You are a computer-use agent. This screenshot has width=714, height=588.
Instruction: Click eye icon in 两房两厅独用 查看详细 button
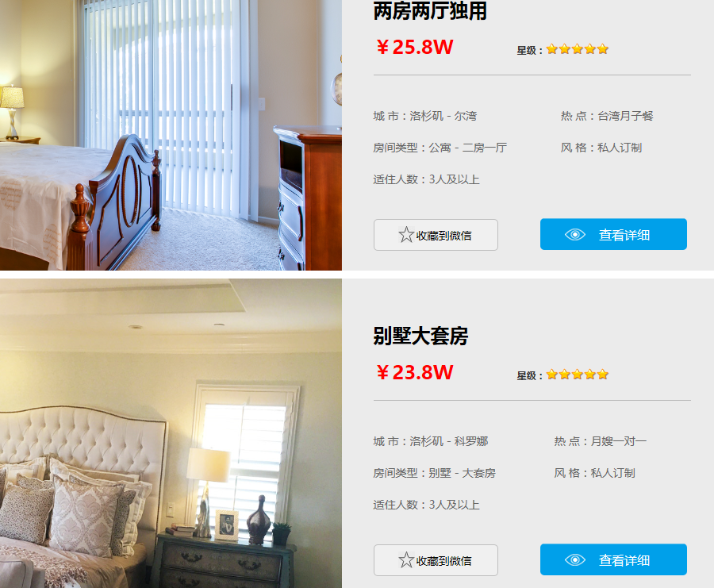[x=574, y=235]
